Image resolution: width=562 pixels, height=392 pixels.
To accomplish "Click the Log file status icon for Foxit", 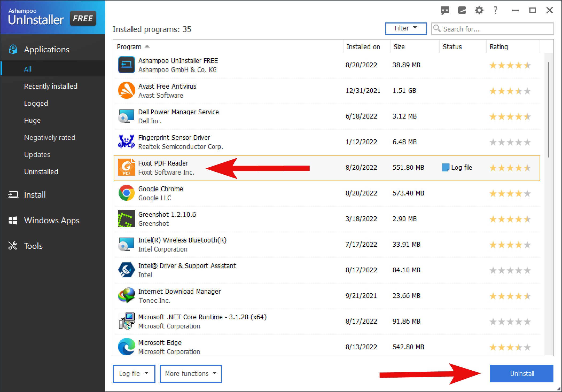I will (x=446, y=167).
